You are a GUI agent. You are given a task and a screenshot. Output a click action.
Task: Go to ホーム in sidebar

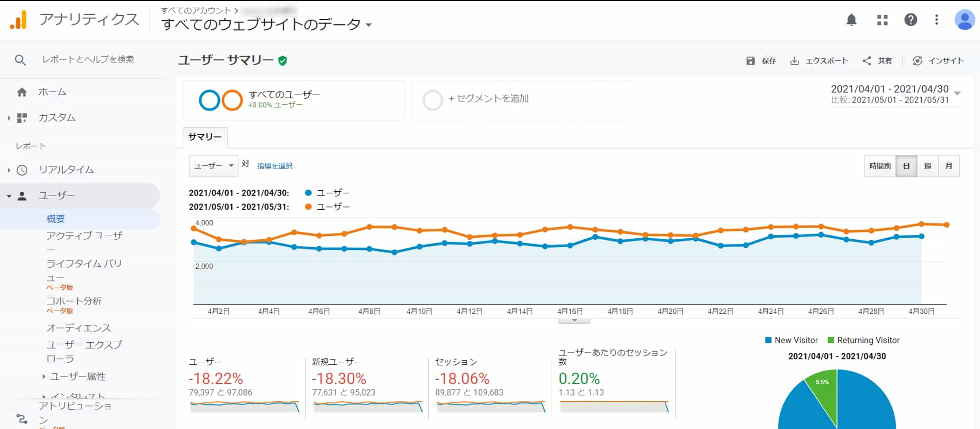point(52,92)
